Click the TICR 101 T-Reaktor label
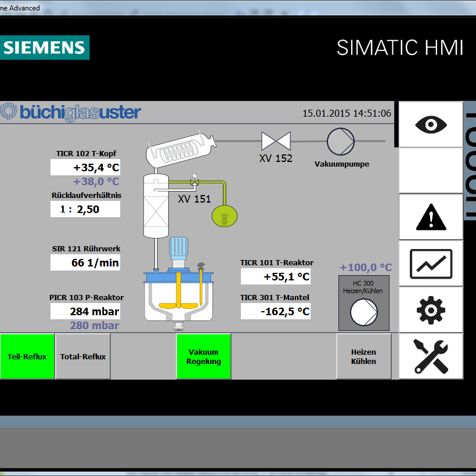476x476 pixels. pyautogui.click(x=277, y=263)
